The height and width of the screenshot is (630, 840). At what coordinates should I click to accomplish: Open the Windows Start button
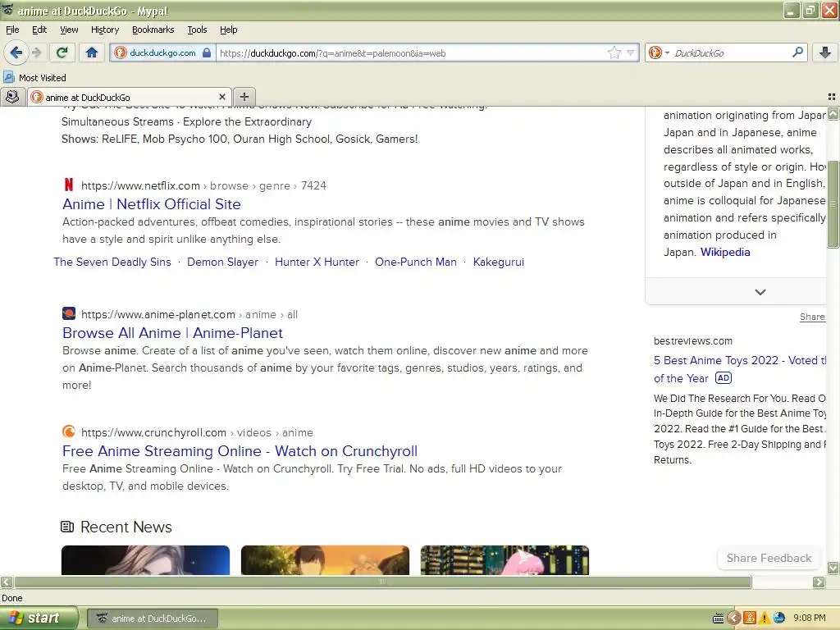tap(39, 619)
